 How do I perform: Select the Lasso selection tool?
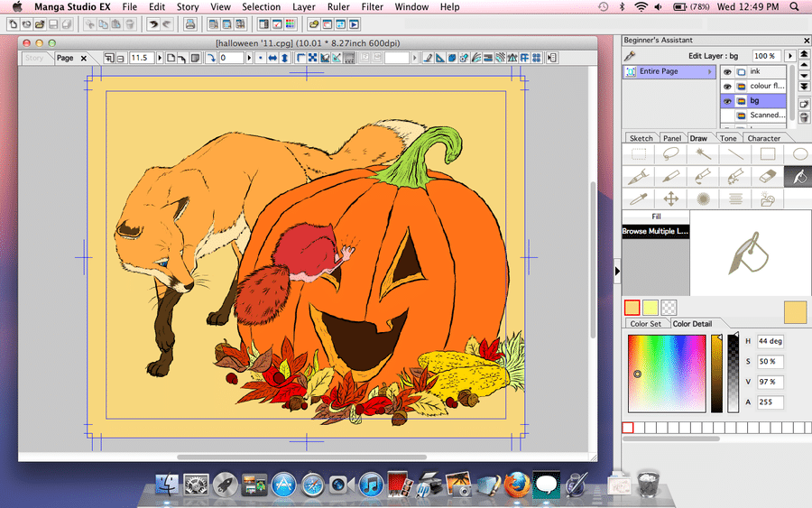670,153
